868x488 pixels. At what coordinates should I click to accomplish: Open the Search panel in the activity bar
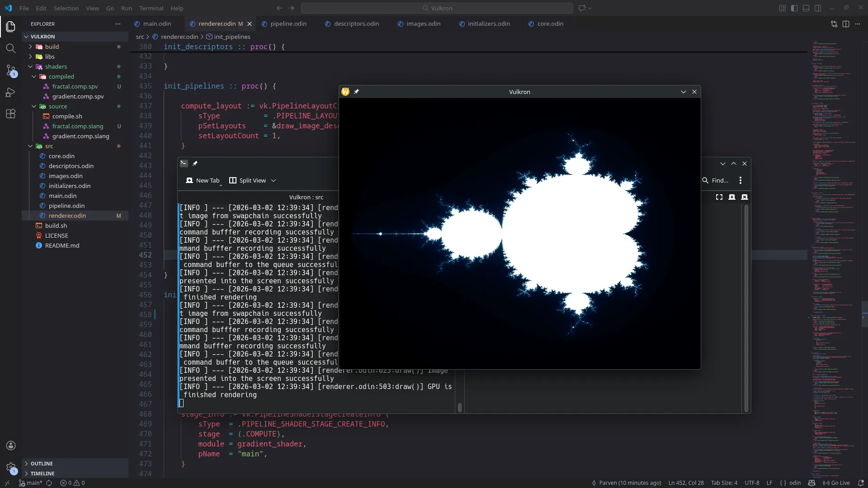(x=11, y=48)
